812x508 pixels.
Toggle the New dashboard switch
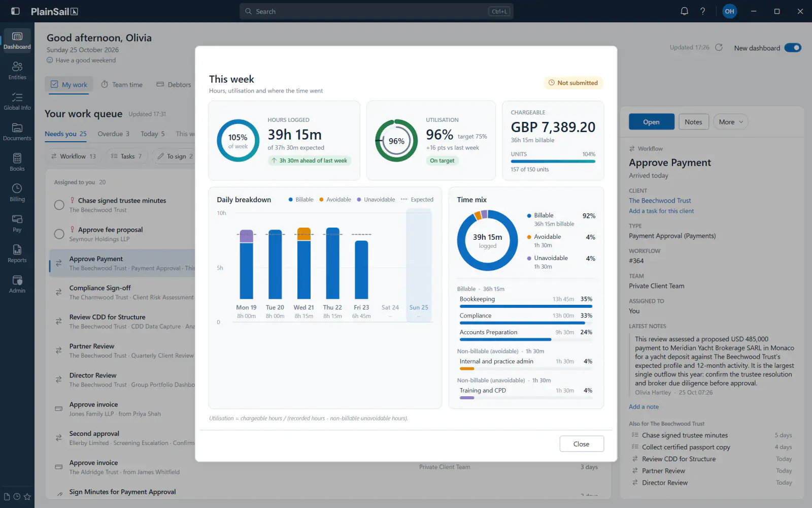tap(792, 48)
